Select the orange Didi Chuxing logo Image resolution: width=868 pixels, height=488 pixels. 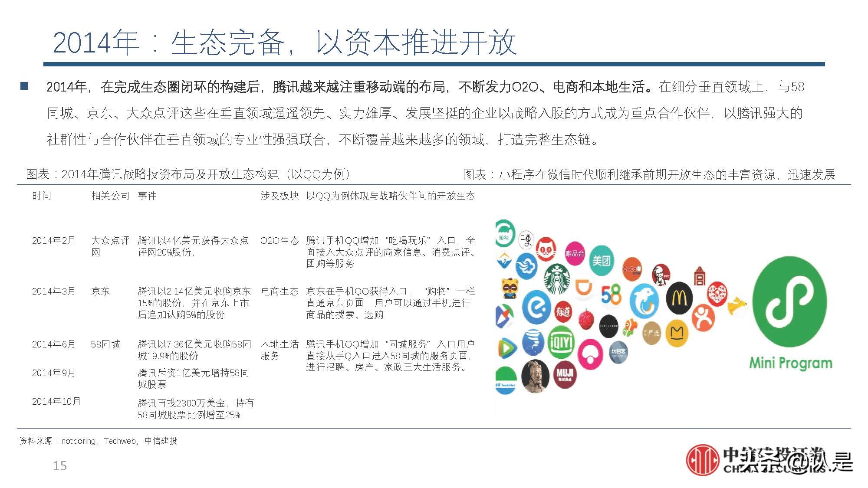[584, 286]
